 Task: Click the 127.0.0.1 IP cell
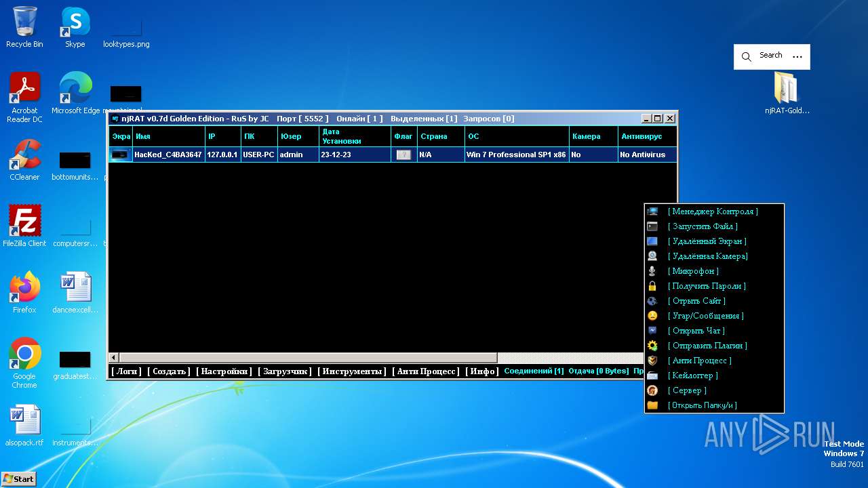tap(223, 155)
